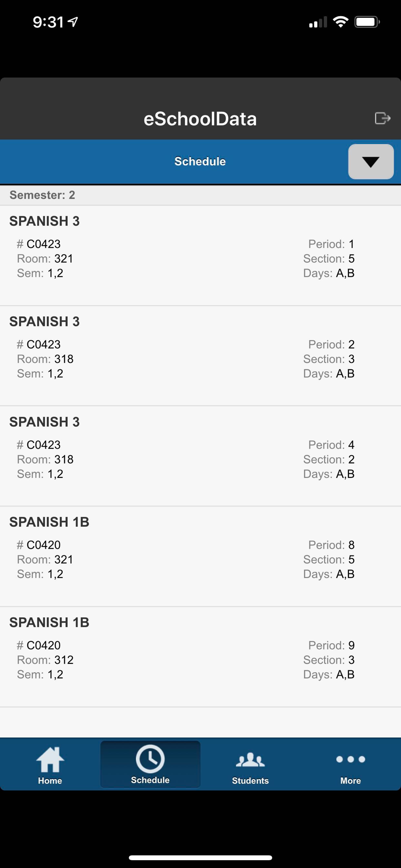Tap the More three-dots icon
The width and height of the screenshot is (401, 868).
351,759
